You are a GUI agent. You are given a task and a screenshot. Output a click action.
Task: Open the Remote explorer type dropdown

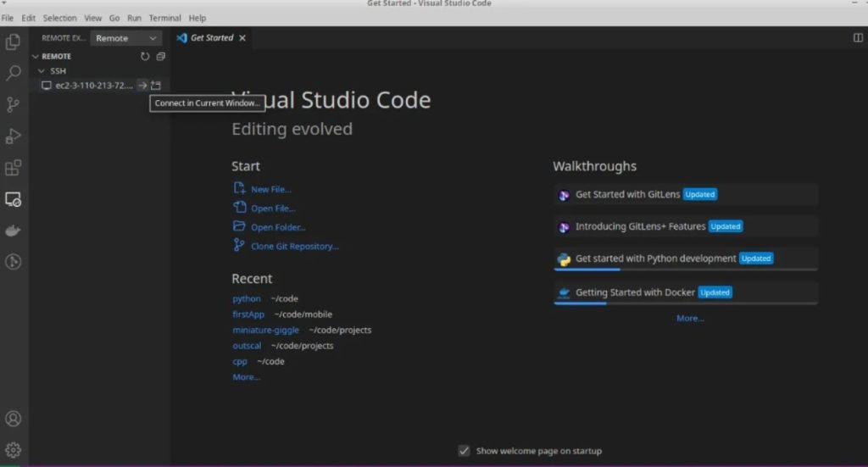click(125, 38)
